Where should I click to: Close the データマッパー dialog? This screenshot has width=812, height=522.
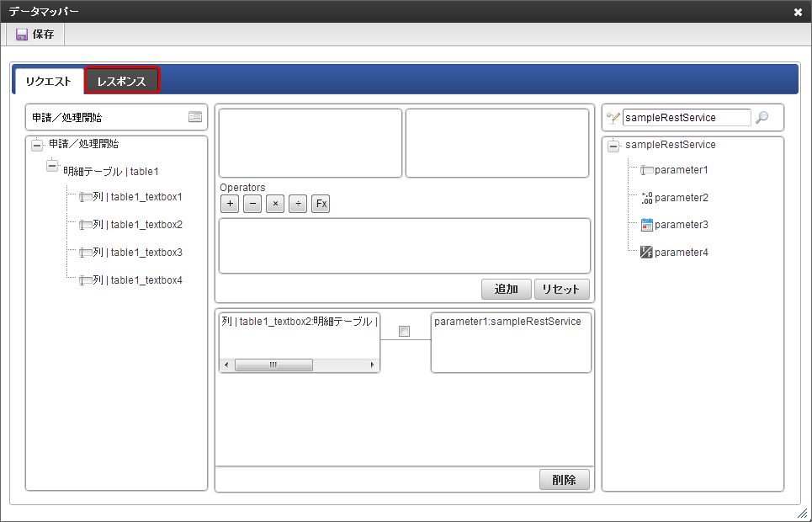pyautogui.click(x=798, y=12)
